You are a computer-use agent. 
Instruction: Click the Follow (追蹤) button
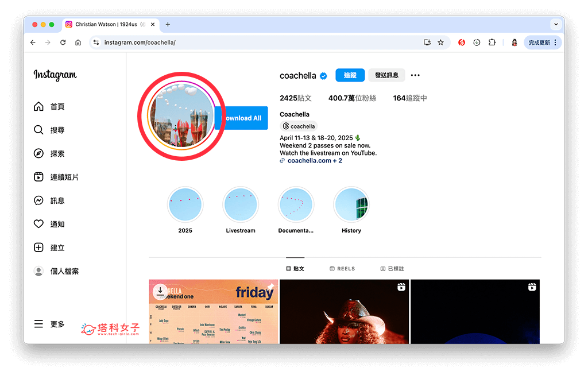[350, 75]
